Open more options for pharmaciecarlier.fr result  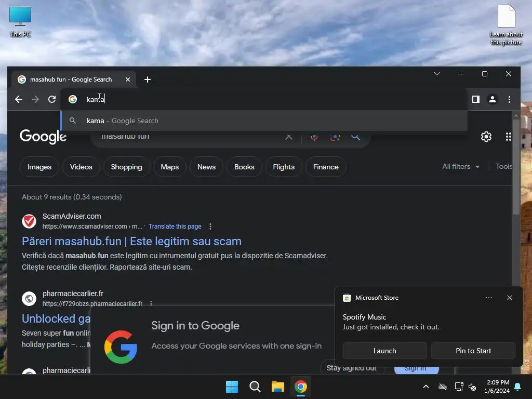pos(151,303)
